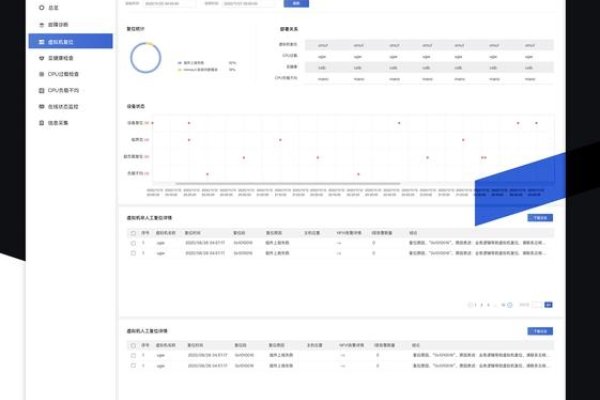Click the 虚拟机定位 sidebar icon
600x400 pixels.
40,41
